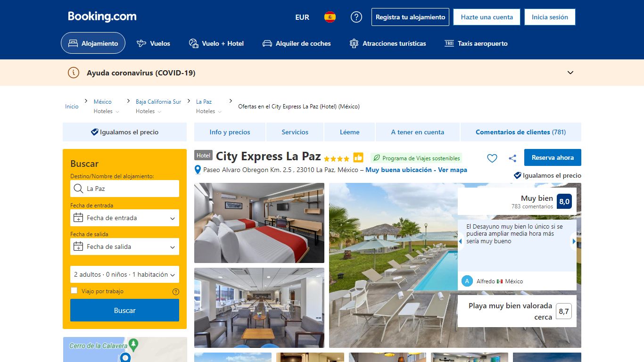Screen dimensions: 644x362
Task: Open La Paz breadcrumb link
Action: 204,102
